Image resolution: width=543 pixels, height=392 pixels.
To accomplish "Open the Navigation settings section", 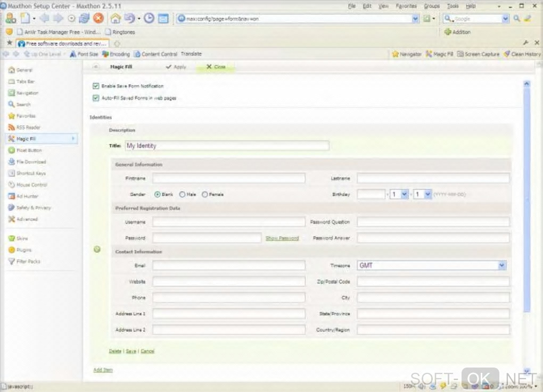I will (23, 93).
